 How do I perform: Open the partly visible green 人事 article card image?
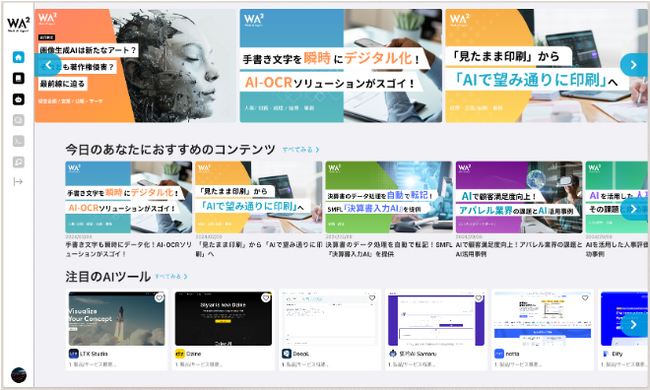617,197
